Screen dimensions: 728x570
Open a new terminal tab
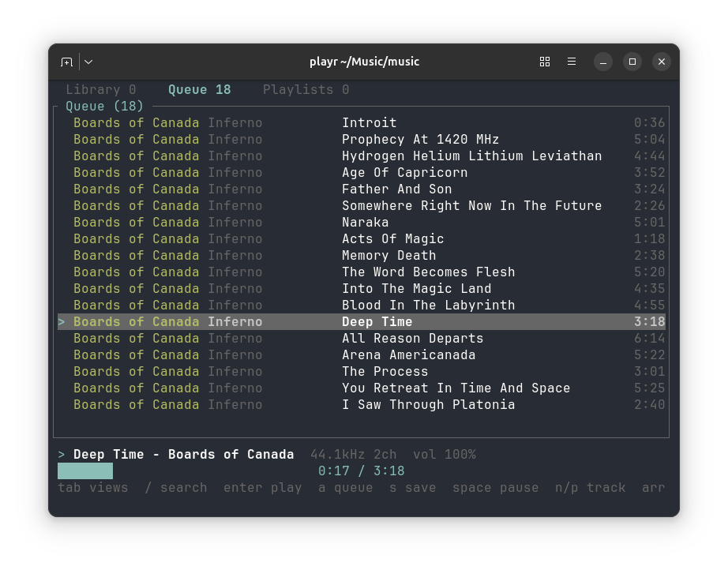tap(67, 62)
